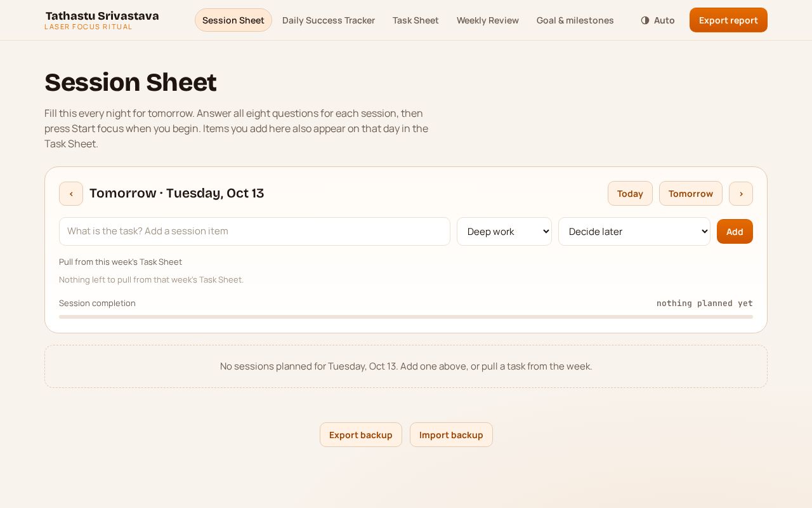Focus the session task input field
The image size is (812, 508).
coord(254,231)
